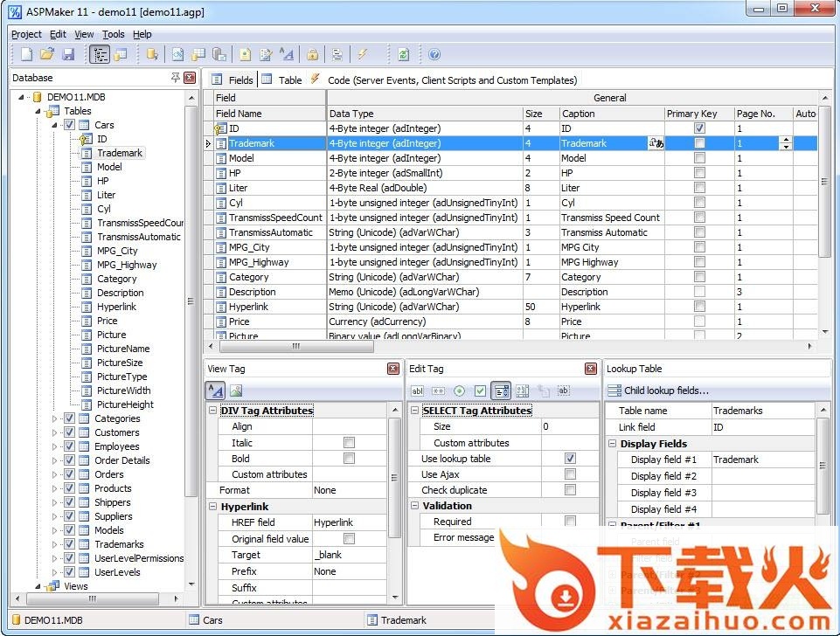Screen dimensions: 840x636
Task: Click the letter A fonts toolbar icon
Action: (286, 54)
